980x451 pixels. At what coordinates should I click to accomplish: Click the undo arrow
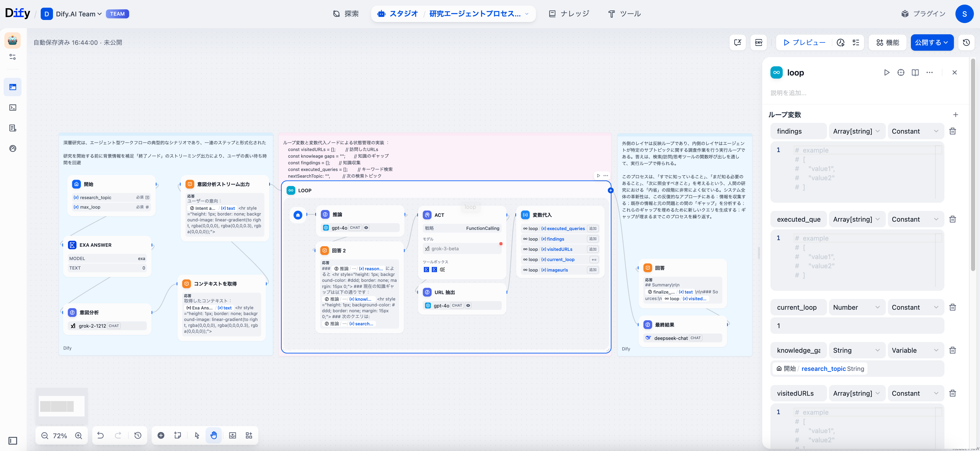pos(101,435)
